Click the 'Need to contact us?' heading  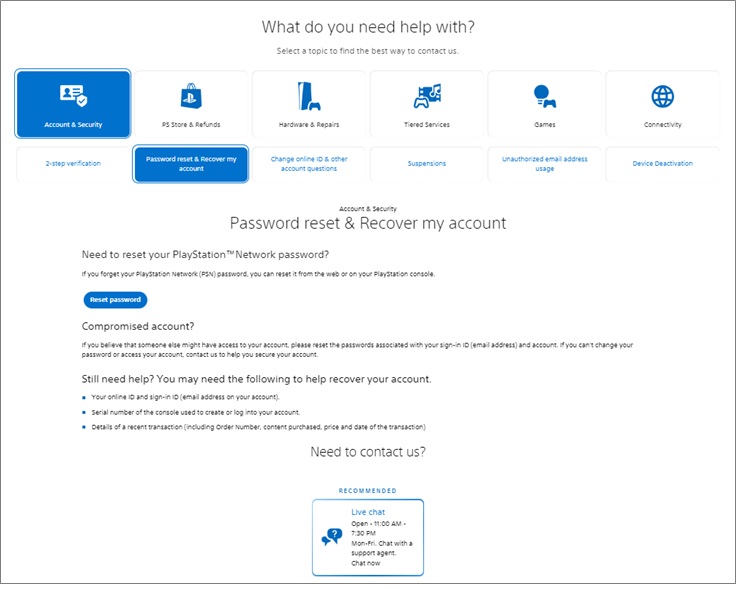(368, 452)
